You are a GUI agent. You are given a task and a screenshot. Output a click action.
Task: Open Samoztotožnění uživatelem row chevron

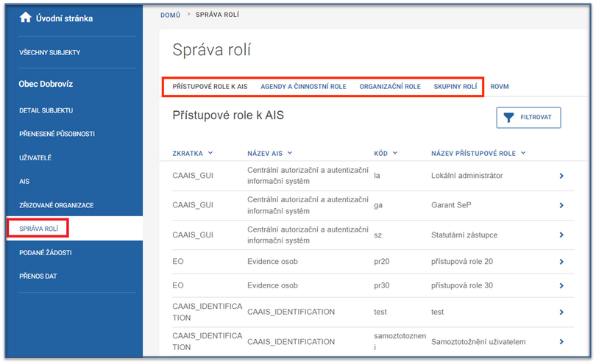(x=561, y=341)
